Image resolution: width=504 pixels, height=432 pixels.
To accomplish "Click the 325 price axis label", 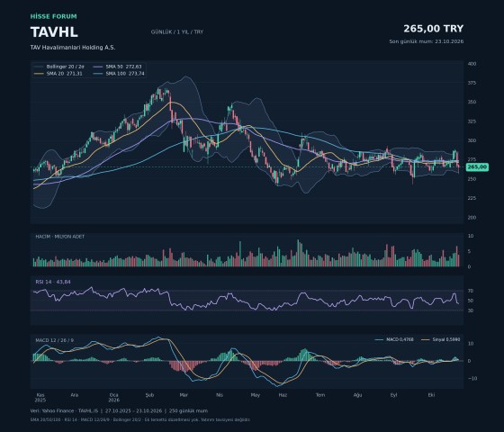I will point(472,121).
